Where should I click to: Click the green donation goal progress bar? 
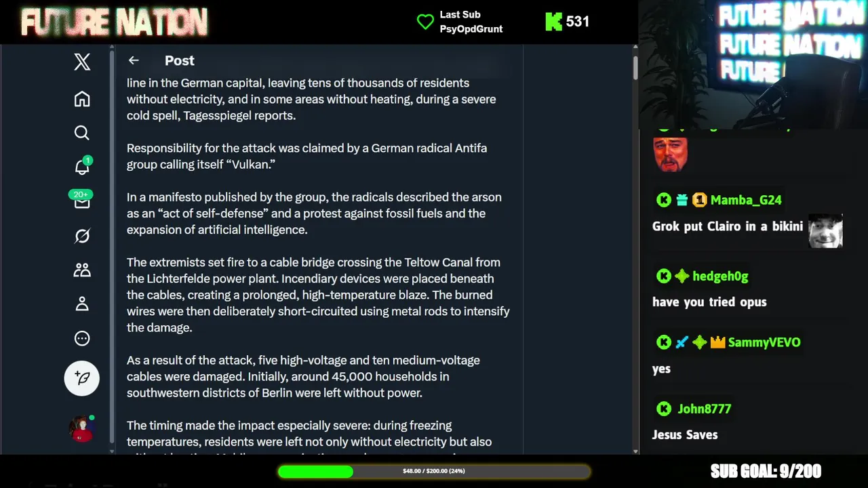[434, 471]
